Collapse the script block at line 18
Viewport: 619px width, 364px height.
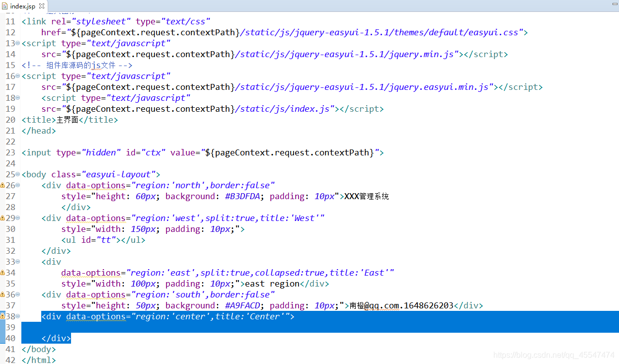[18, 98]
